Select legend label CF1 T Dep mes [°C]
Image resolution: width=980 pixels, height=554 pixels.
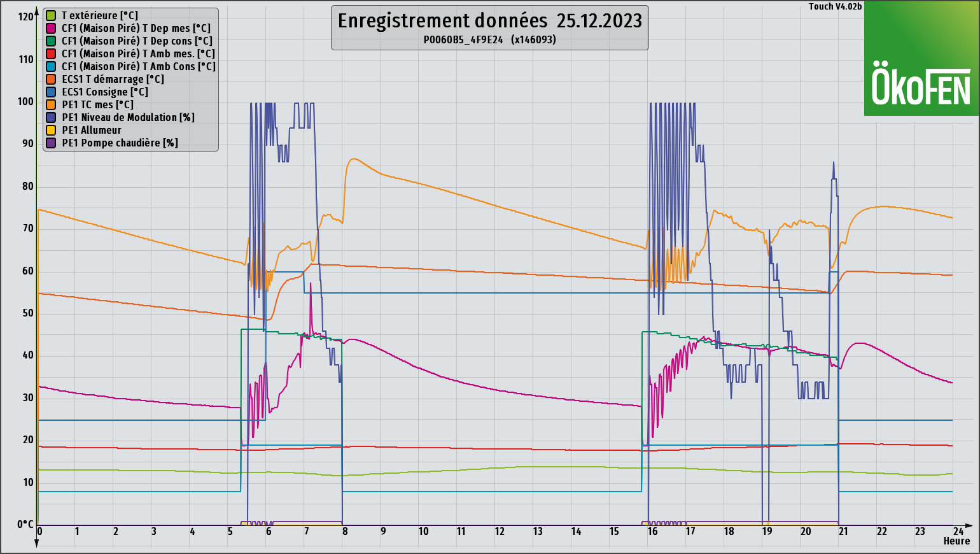point(136,28)
